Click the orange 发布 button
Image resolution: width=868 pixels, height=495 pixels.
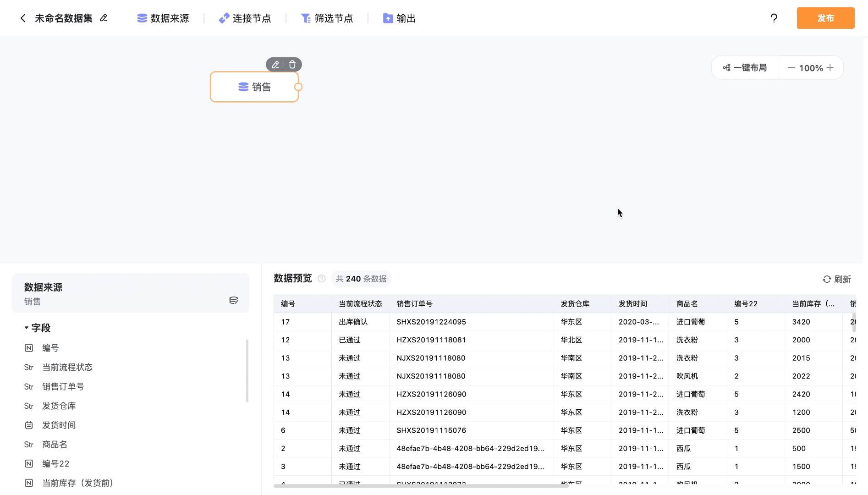(825, 18)
